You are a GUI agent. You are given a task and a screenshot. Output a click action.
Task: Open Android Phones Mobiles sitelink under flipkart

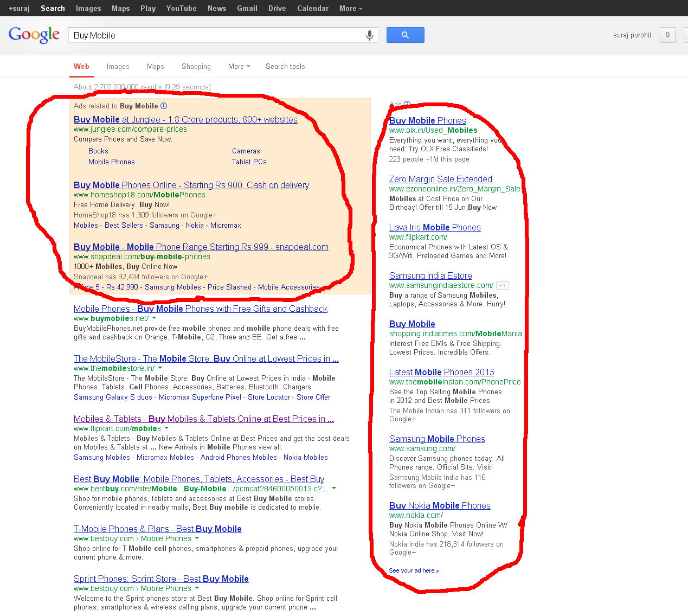239,457
